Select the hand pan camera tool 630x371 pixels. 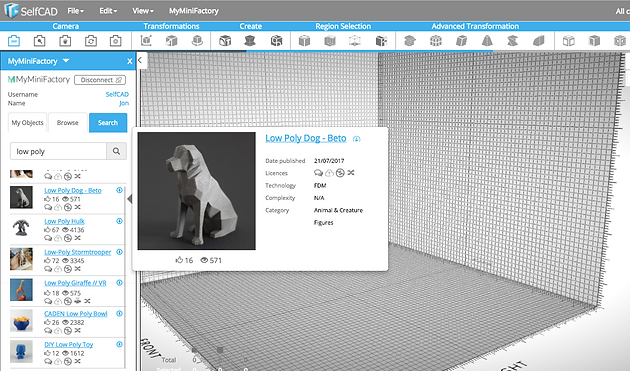pos(65,41)
